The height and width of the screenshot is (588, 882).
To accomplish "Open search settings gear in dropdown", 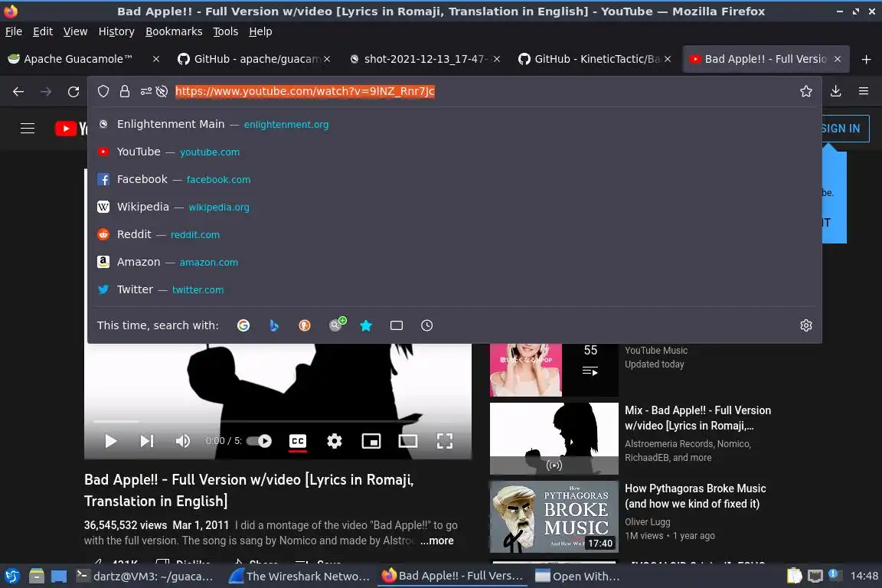I will click(x=806, y=325).
